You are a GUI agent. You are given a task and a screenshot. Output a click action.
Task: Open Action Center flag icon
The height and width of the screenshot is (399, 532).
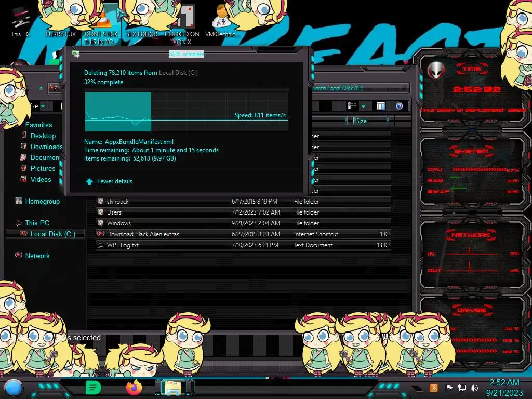point(448,388)
